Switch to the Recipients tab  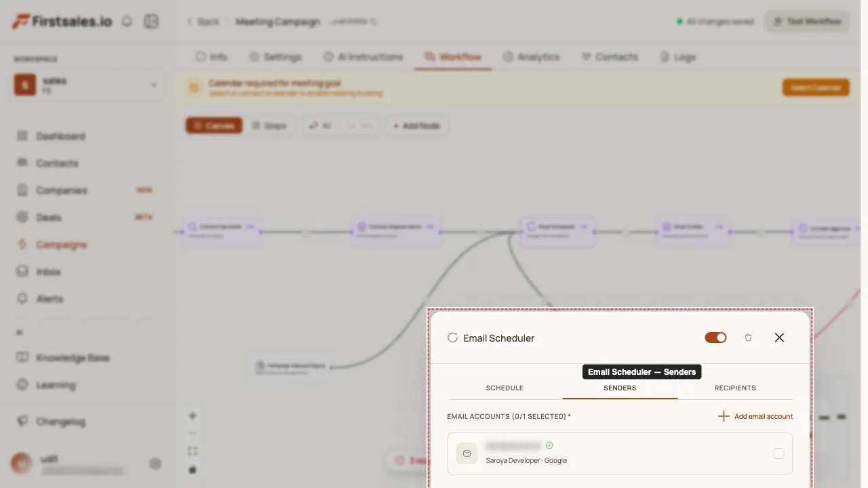[x=735, y=388]
